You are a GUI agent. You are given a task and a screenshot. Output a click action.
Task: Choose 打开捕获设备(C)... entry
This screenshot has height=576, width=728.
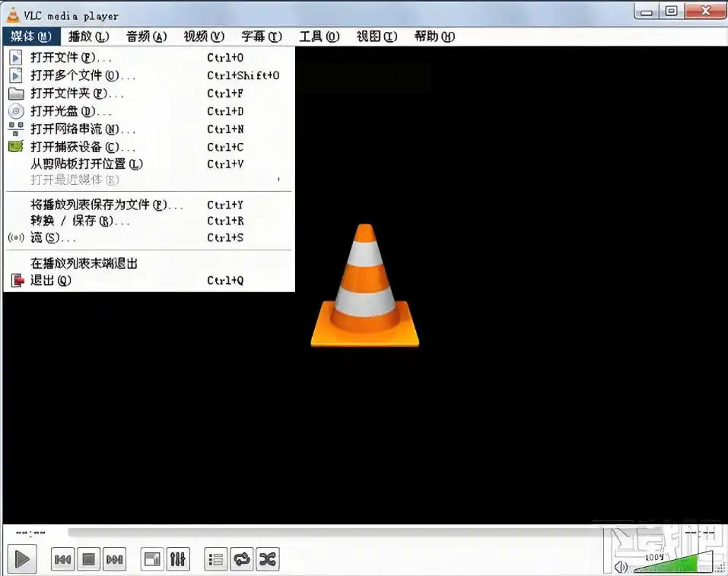149,148
